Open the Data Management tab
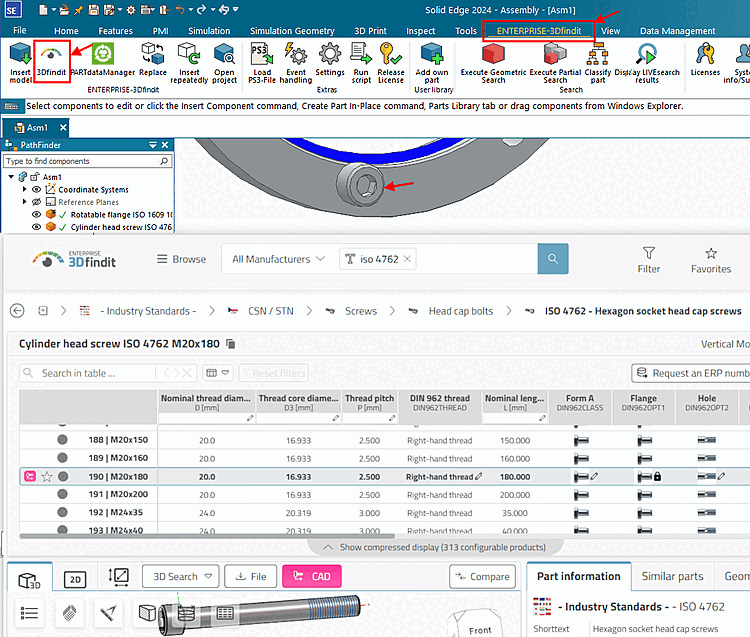 tap(677, 31)
